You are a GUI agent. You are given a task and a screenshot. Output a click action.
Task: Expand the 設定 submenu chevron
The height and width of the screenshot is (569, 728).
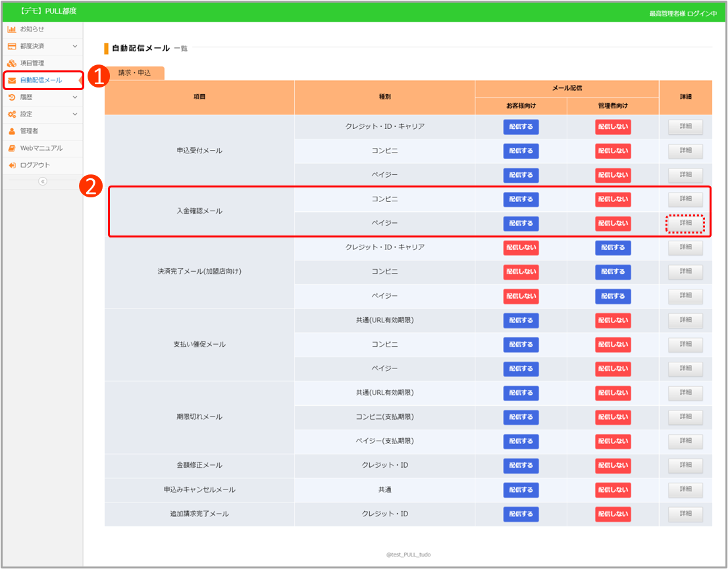click(74, 114)
